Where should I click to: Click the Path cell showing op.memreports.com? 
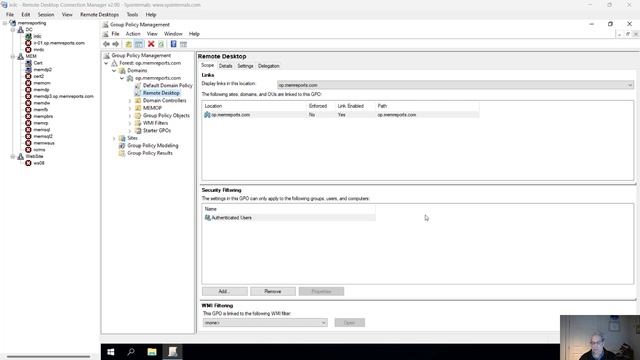(x=397, y=115)
